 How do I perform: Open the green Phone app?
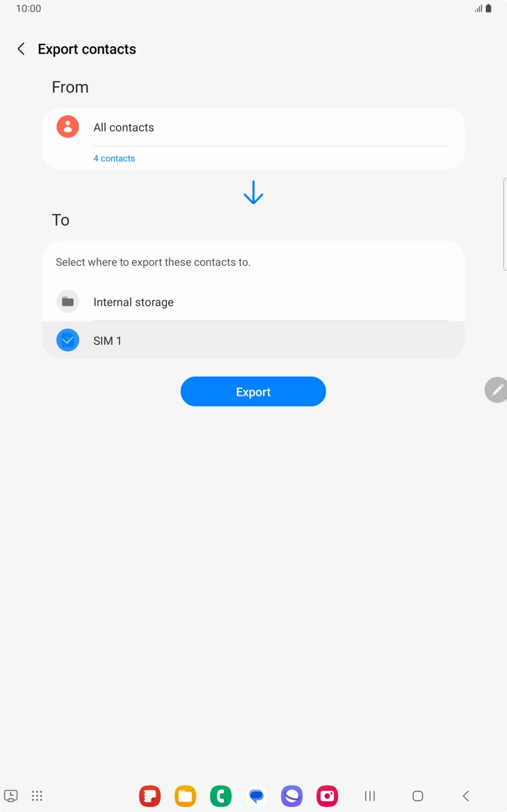point(221,796)
